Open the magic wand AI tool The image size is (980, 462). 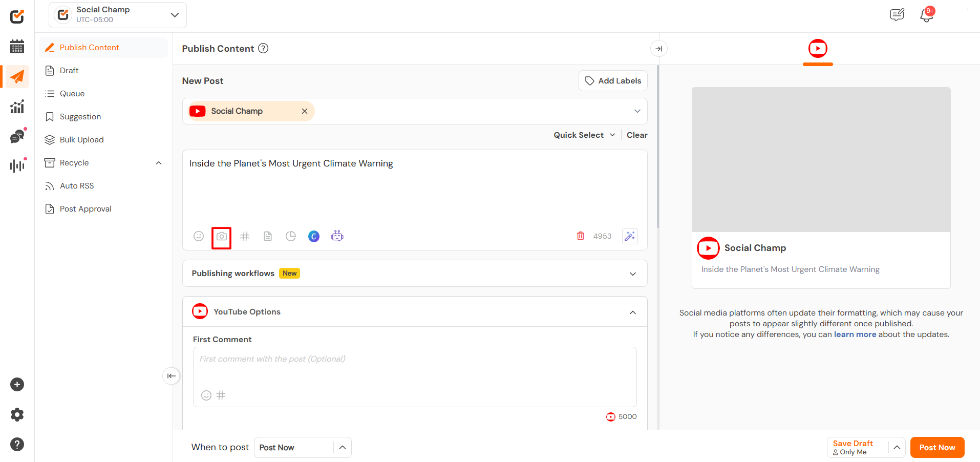point(629,236)
